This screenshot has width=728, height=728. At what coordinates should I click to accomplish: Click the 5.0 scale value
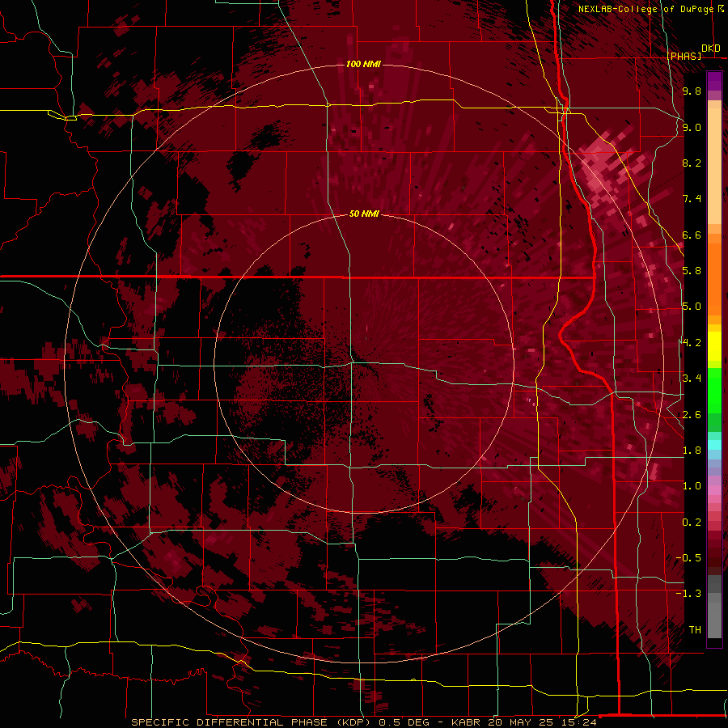click(x=692, y=307)
